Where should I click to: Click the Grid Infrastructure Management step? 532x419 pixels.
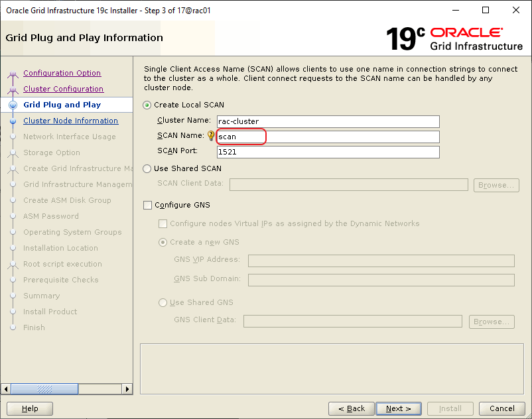(x=78, y=184)
